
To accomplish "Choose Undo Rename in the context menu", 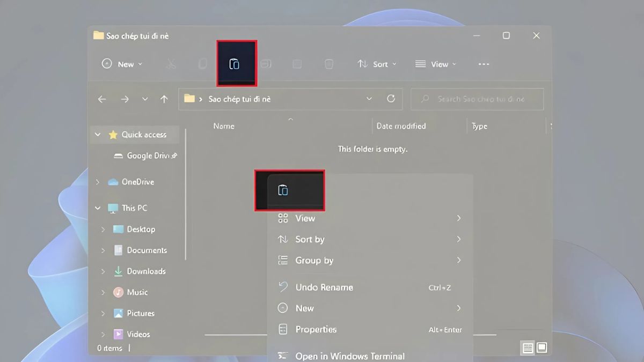I will (370, 287).
